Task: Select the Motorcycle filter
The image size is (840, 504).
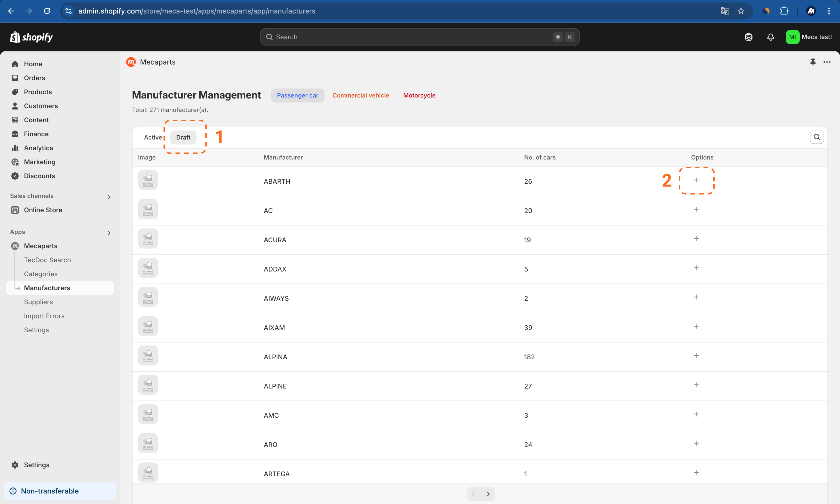Action: tap(419, 95)
